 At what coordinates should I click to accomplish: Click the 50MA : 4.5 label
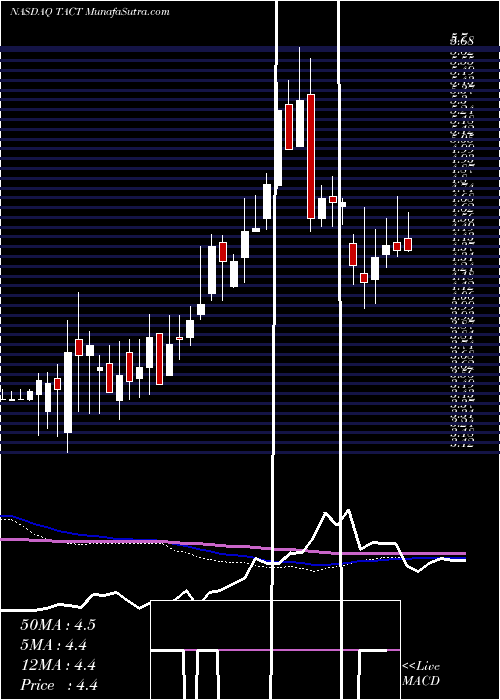coord(58,625)
